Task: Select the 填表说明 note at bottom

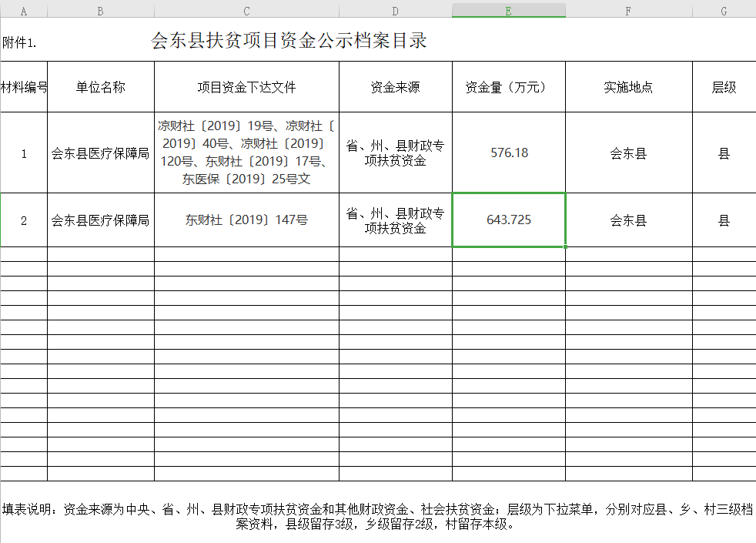Action: [x=377, y=517]
